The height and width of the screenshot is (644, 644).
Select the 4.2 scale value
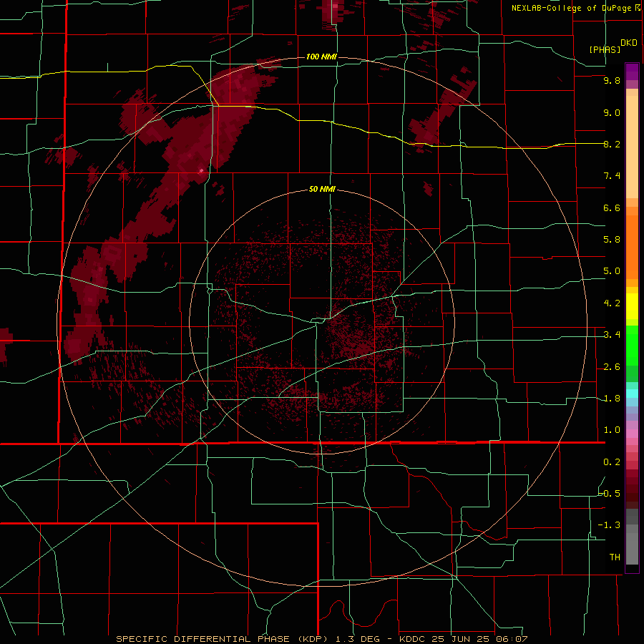point(612,303)
